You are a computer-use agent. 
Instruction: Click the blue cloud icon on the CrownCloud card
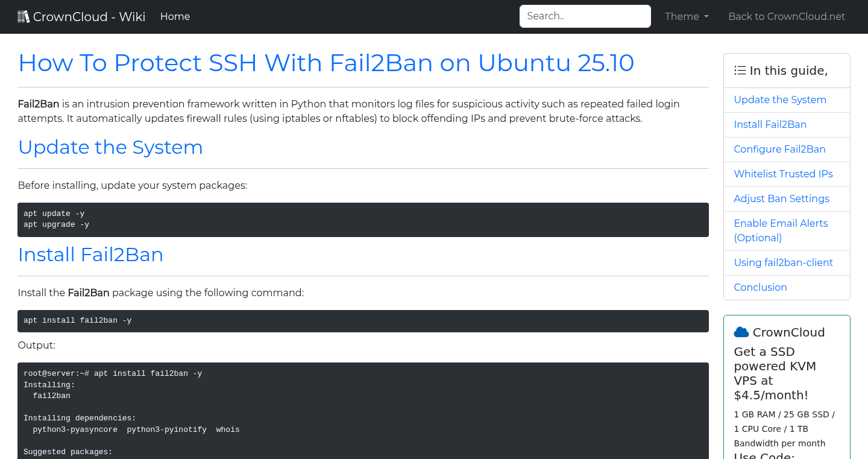tap(741, 331)
